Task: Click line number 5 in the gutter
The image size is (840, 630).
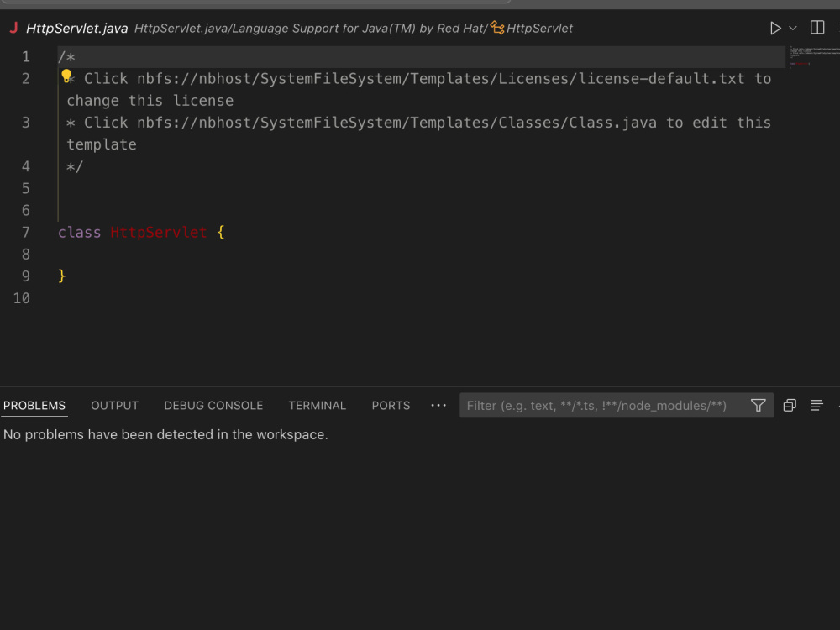Action: (25, 188)
